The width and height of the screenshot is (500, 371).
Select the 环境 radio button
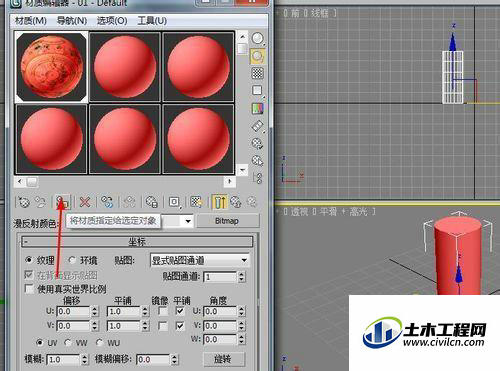coord(72,260)
